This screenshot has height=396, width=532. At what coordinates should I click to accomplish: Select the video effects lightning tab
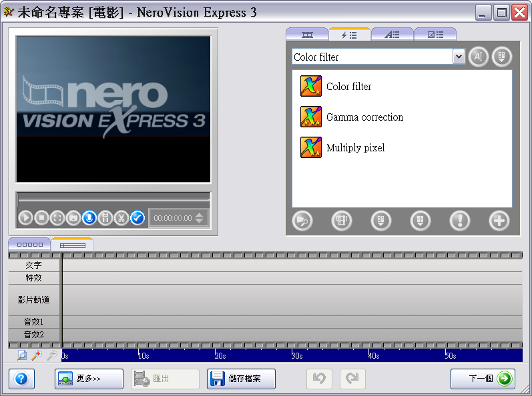[x=349, y=35]
